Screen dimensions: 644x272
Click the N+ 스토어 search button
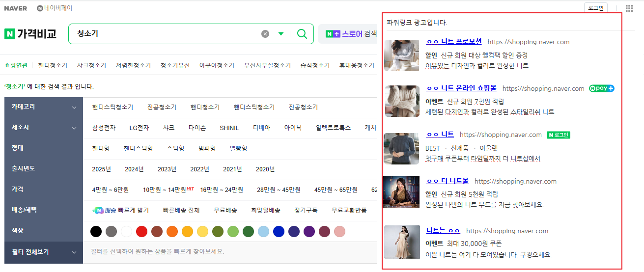pyautogui.click(x=347, y=34)
